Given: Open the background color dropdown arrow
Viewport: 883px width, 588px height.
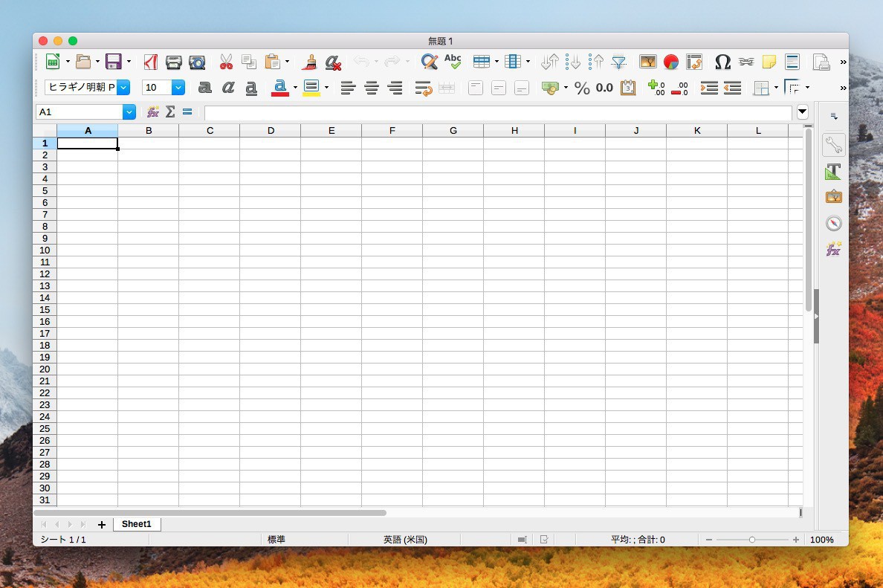Looking at the screenshot, I should pyautogui.click(x=326, y=87).
